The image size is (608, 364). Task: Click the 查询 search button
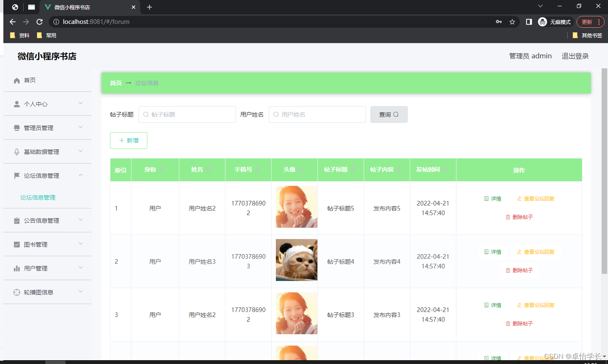[389, 114]
